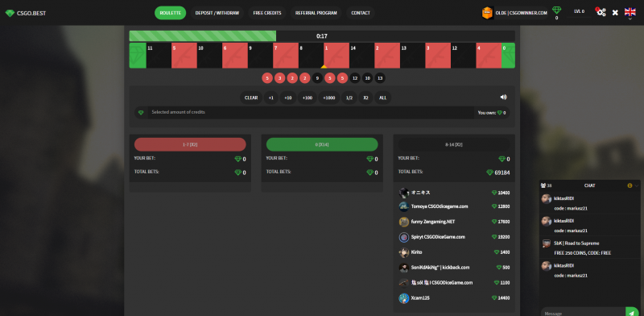This screenshot has height=316, width=644.
Task: Click the selected amount of credits field
Action: (x=311, y=112)
